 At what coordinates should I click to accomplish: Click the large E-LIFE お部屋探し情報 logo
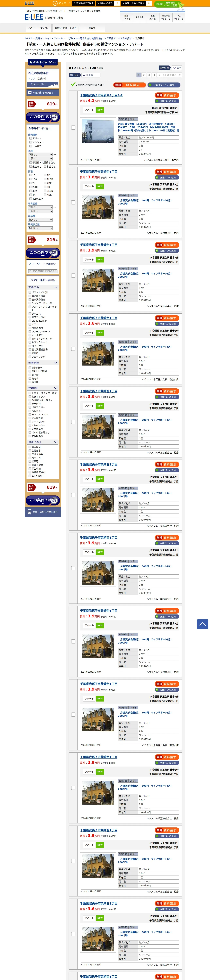[x=44, y=17]
